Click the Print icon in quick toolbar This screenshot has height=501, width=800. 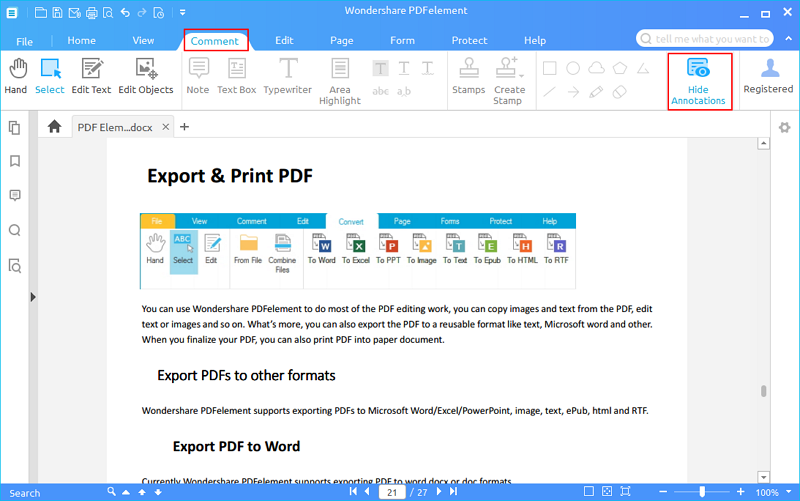(91, 13)
